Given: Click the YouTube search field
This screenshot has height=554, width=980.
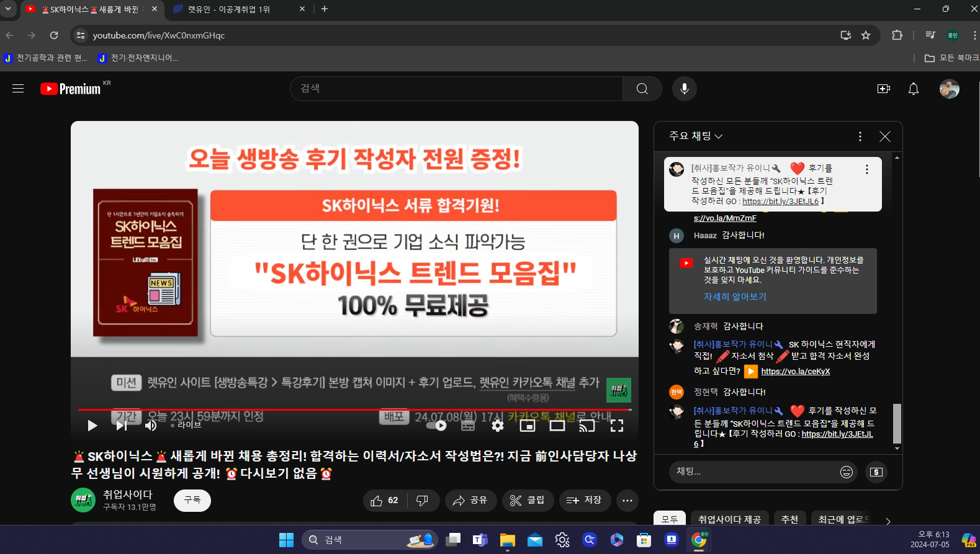Looking at the screenshot, I should click(456, 89).
